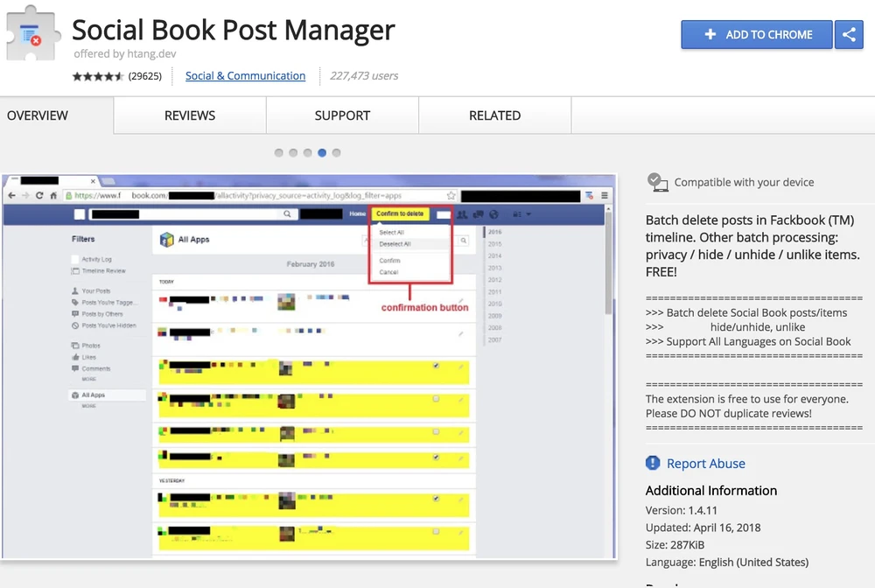
Task: Click the browser back arrow in preview
Action: click(11, 195)
